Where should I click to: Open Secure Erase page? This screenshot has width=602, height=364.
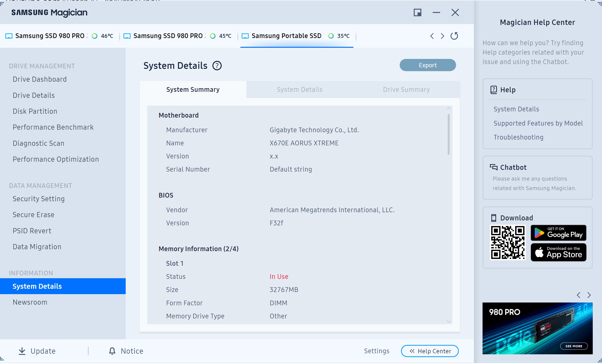tap(34, 215)
